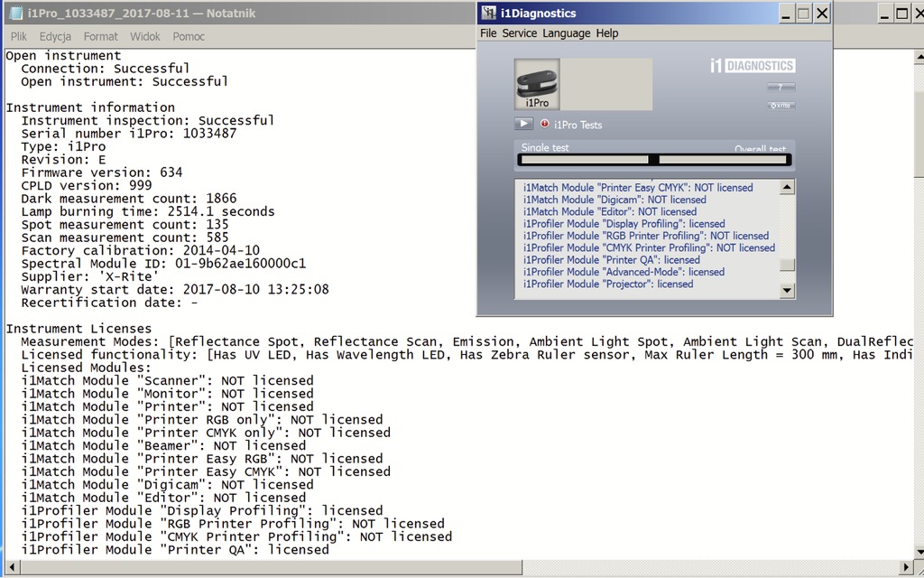Click 'Printer QA: licensed' in the i1Diagnostics log

pyautogui.click(x=612, y=260)
